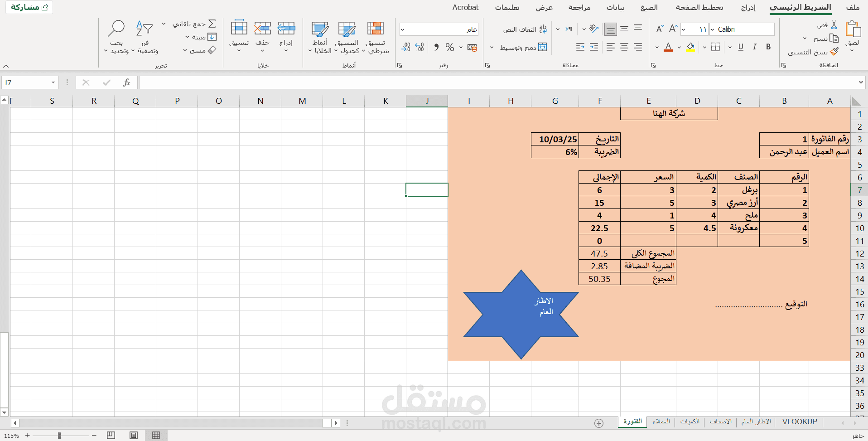
Task: Click the decrease decimal icon
Action: 406,47
